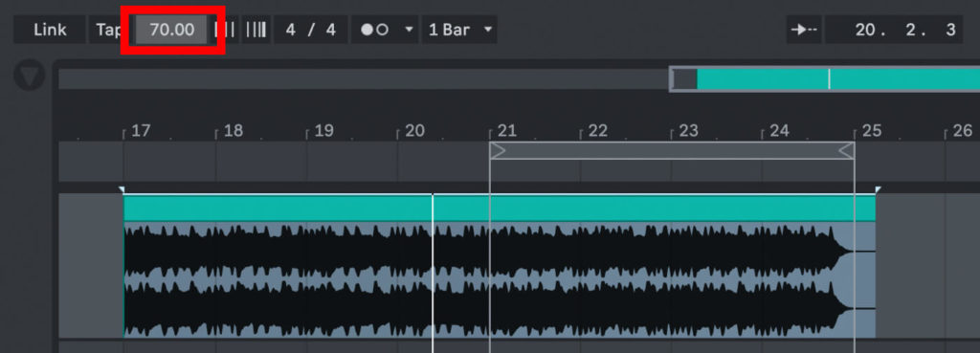Image resolution: width=980 pixels, height=353 pixels.
Task: Click bar 17 in the beat ruler
Action: [x=141, y=131]
